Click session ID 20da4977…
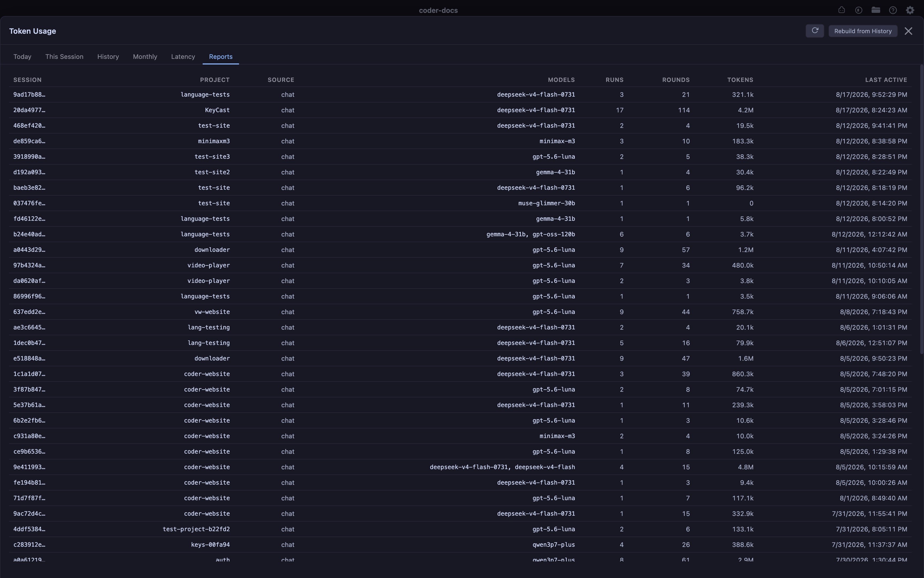924x578 pixels. (29, 110)
